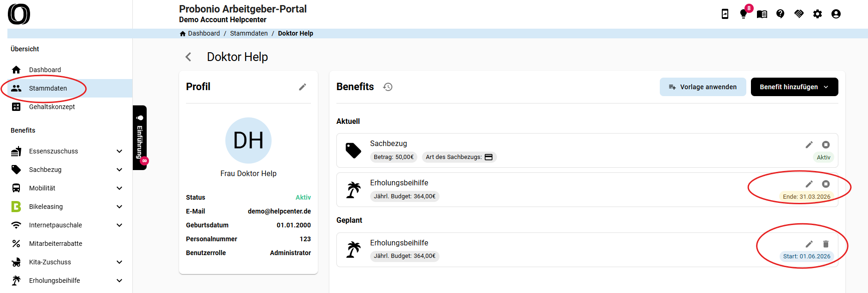Expand Kita-Zuschuss sidebar chevron
The height and width of the screenshot is (293, 868).
point(119,262)
